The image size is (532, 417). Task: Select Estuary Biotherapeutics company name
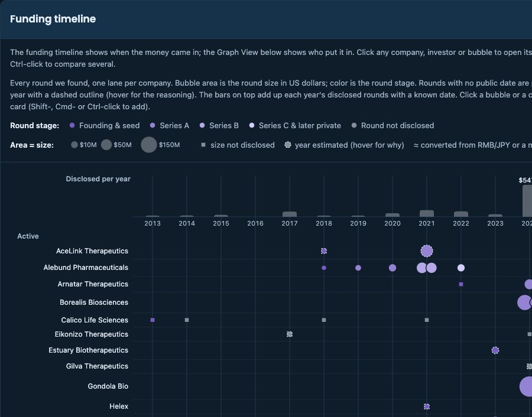88,350
